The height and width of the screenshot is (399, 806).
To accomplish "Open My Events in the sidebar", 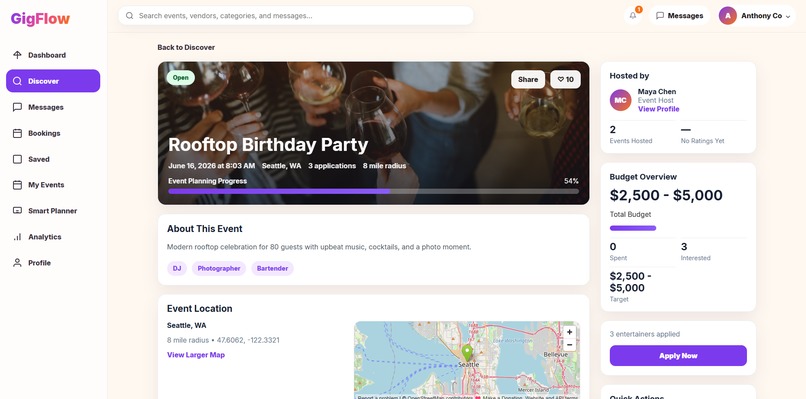I will pos(53,185).
